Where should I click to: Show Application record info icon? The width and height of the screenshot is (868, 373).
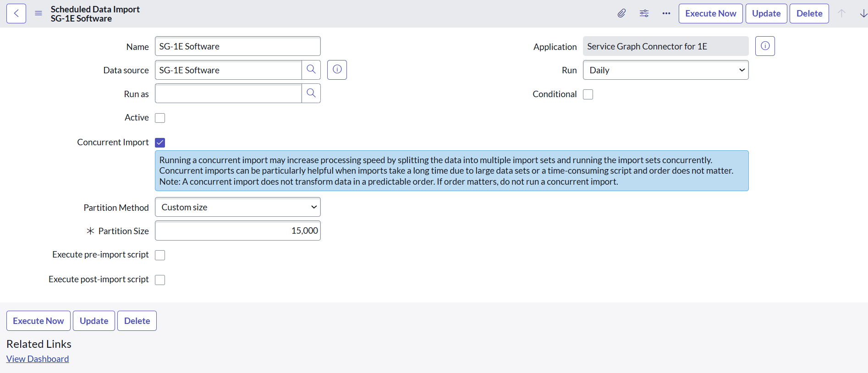click(765, 46)
